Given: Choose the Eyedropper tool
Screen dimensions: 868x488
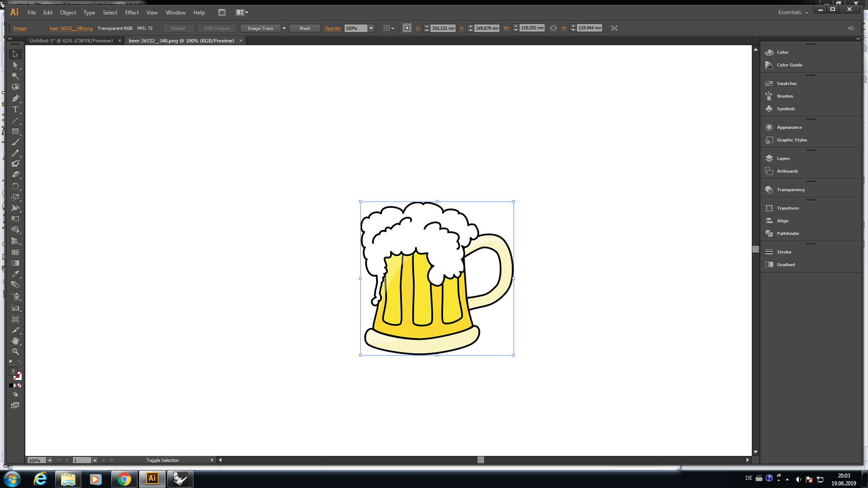Looking at the screenshot, I should (15, 274).
